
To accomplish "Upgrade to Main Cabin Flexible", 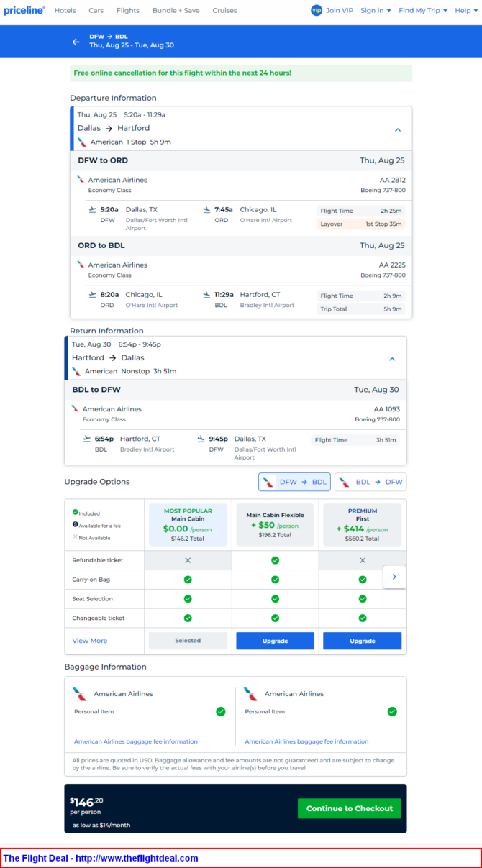I will [x=275, y=641].
